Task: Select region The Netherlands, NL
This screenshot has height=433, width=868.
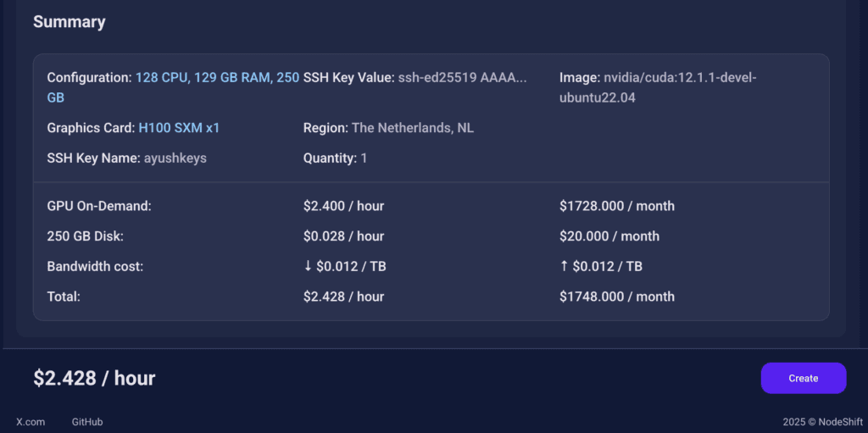Action: [413, 128]
